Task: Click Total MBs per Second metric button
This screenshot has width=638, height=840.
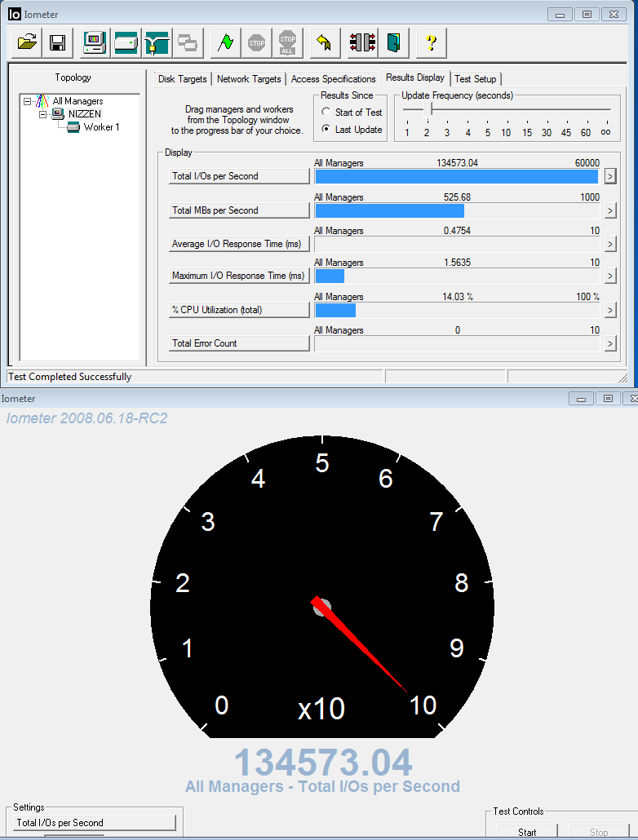Action: [239, 210]
